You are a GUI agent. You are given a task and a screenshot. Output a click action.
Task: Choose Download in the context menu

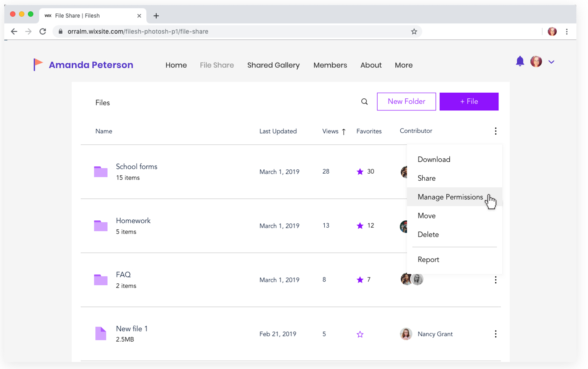click(434, 159)
